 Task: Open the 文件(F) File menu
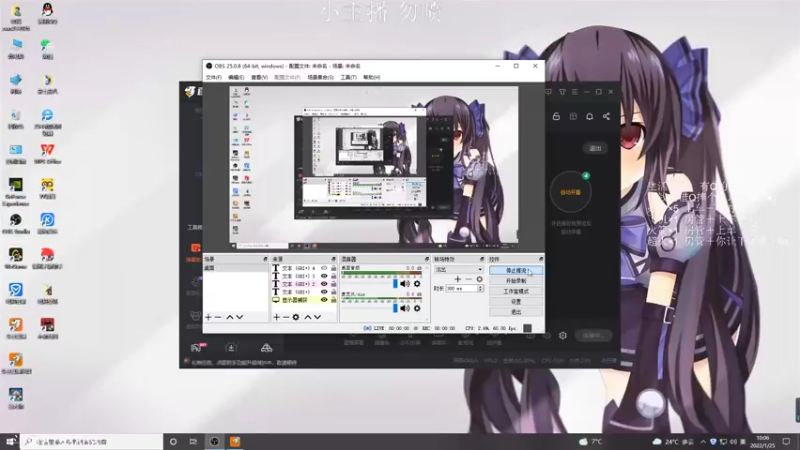pyautogui.click(x=213, y=78)
